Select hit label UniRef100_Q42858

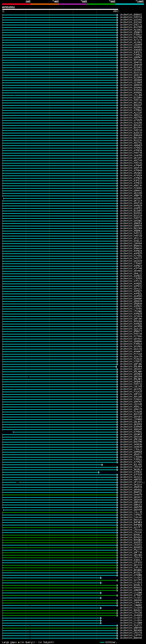coord(131,326)
